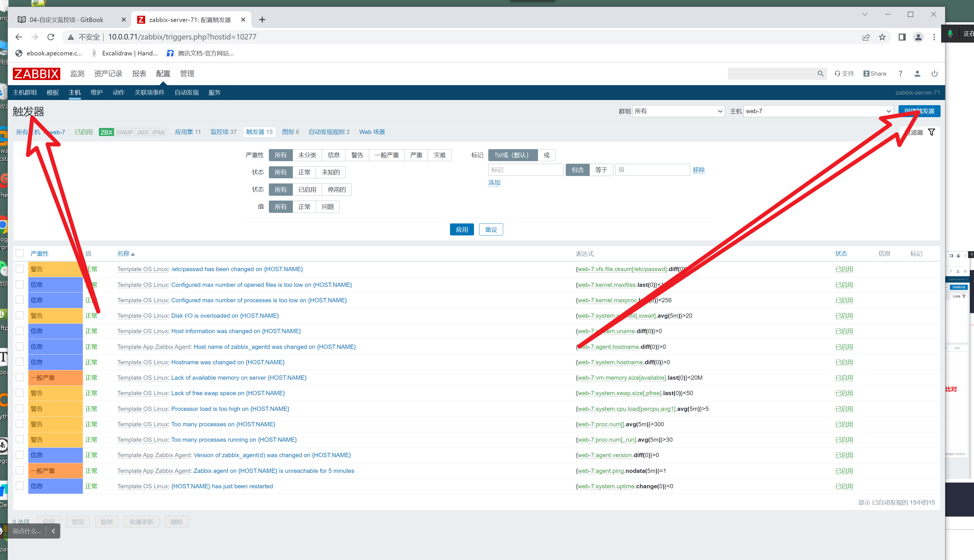Screen dimensions: 974x560
Task: Check the Too many processes running row
Action: pos(20,439)
